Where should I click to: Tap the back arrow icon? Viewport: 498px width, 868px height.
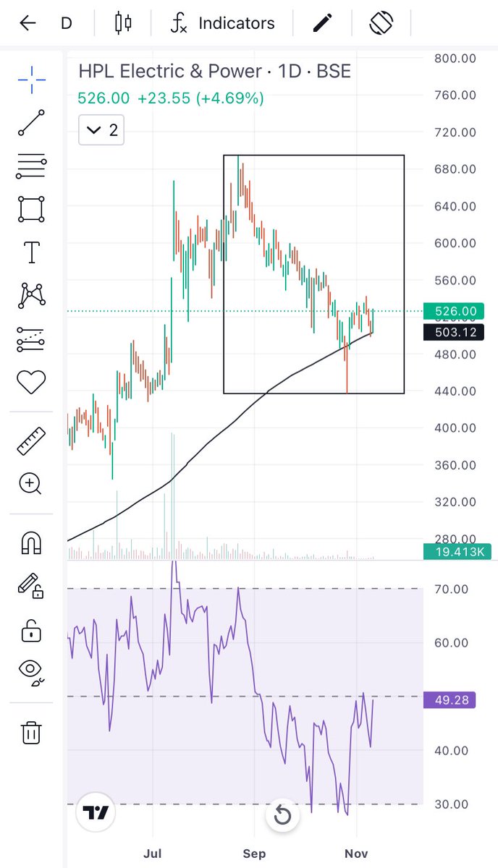point(28,23)
